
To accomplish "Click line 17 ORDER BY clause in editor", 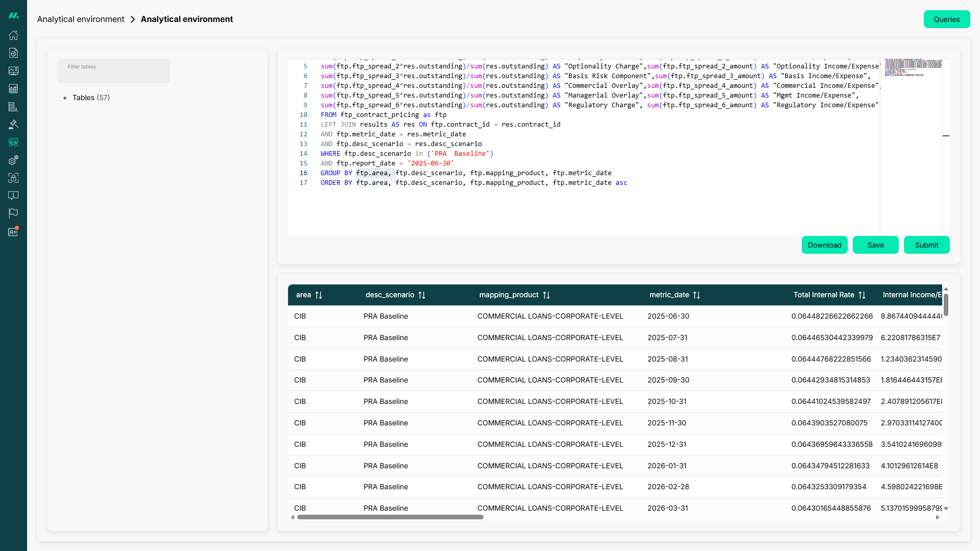I will pyautogui.click(x=474, y=183).
